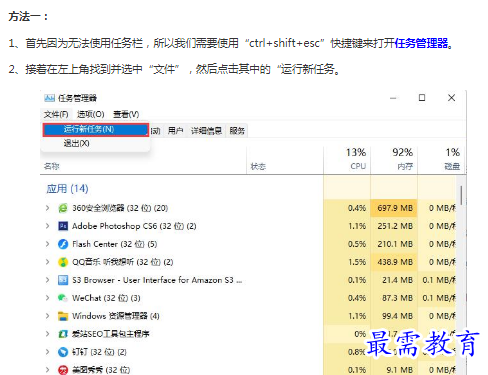Expand the Windows 资源管理器 process group
This screenshot has height=375, width=488.
pyautogui.click(x=47, y=316)
